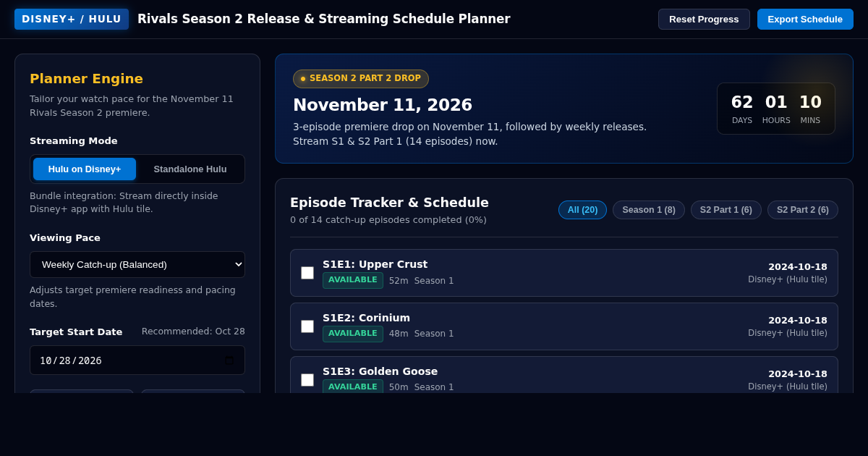Click the page title Rivals Season 2 planner

323,19
